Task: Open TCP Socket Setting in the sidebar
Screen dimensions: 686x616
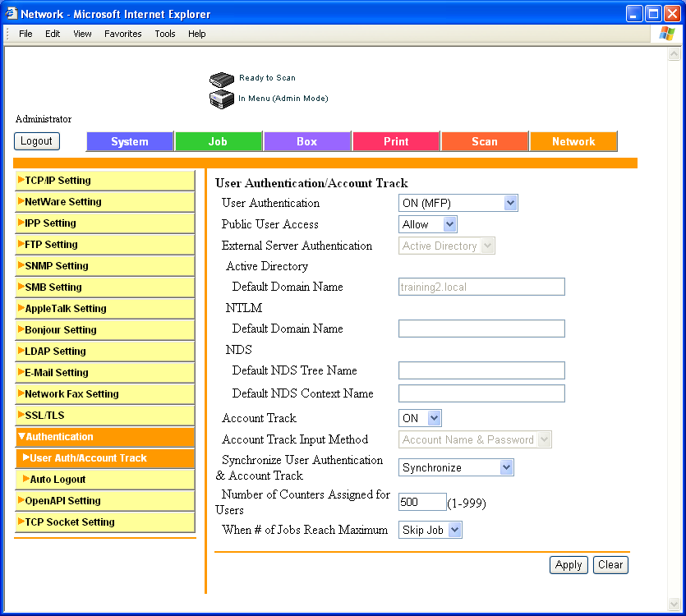Action: (105, 522)
